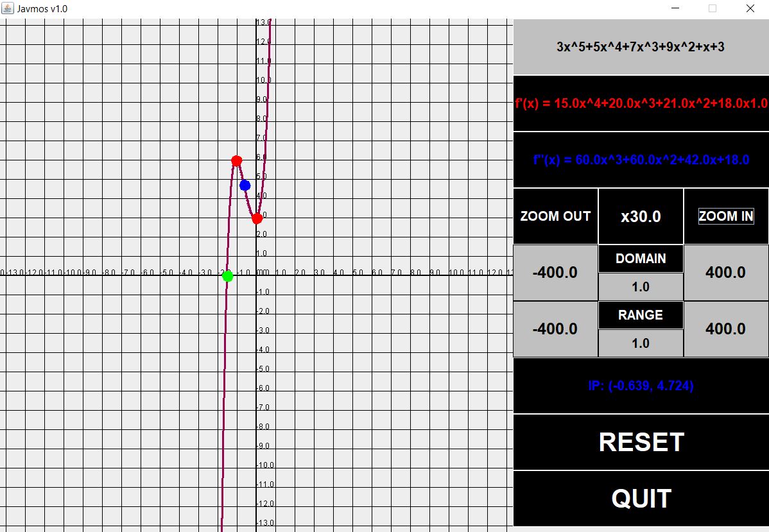
Task: Click the RANGE label
Action: pos(641,315)
